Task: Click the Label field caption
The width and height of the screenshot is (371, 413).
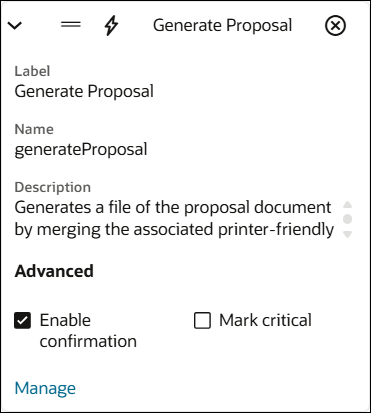Action: tap(32, 71)
